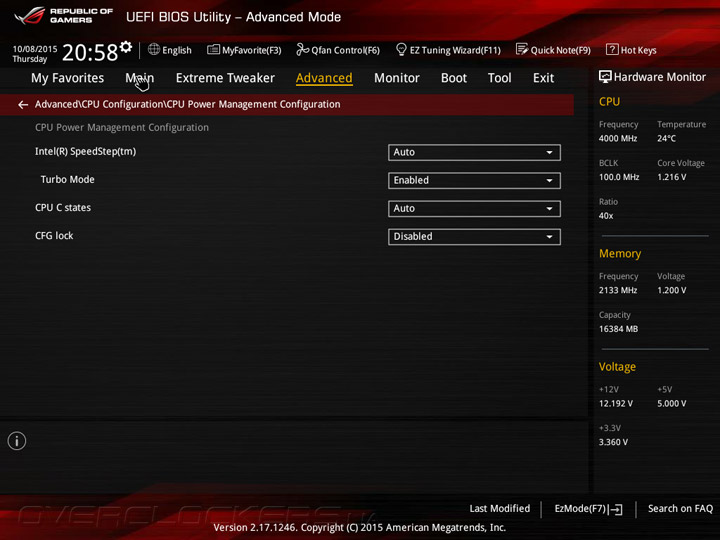Click the CFG lock label

point(54,236)
